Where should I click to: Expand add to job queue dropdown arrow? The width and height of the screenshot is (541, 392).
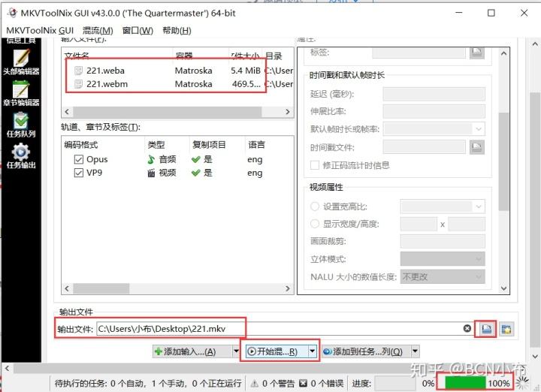[x=415, y=351]
